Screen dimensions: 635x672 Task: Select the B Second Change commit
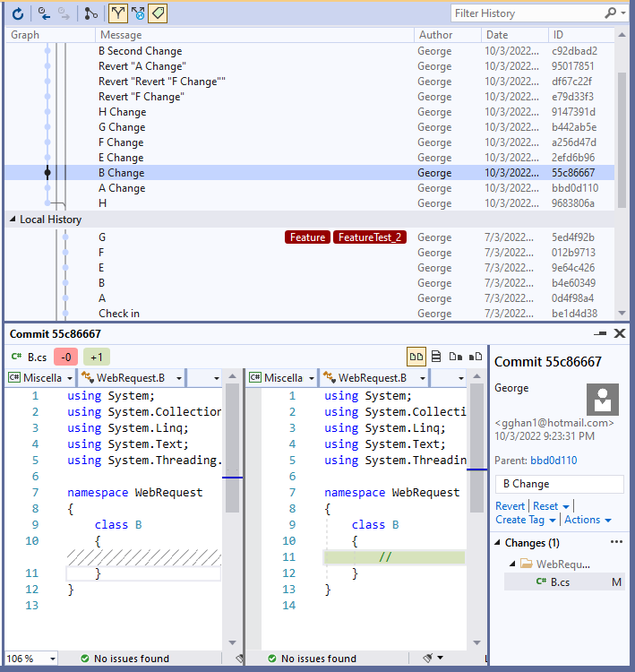(309, 51)
